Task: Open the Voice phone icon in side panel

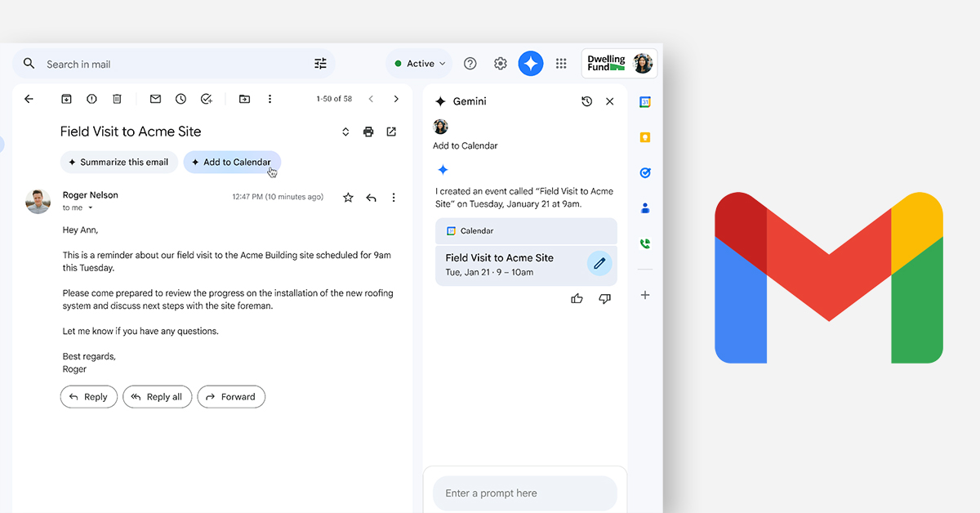Action: pos(645,243)
